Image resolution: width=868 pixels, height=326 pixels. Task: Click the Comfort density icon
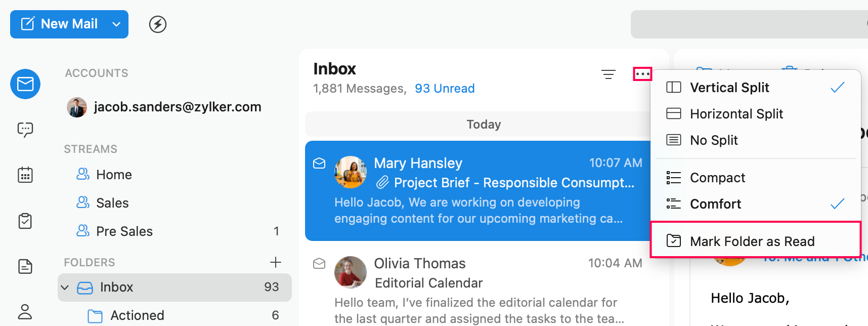pyautogui.click(x=674, y=203)
